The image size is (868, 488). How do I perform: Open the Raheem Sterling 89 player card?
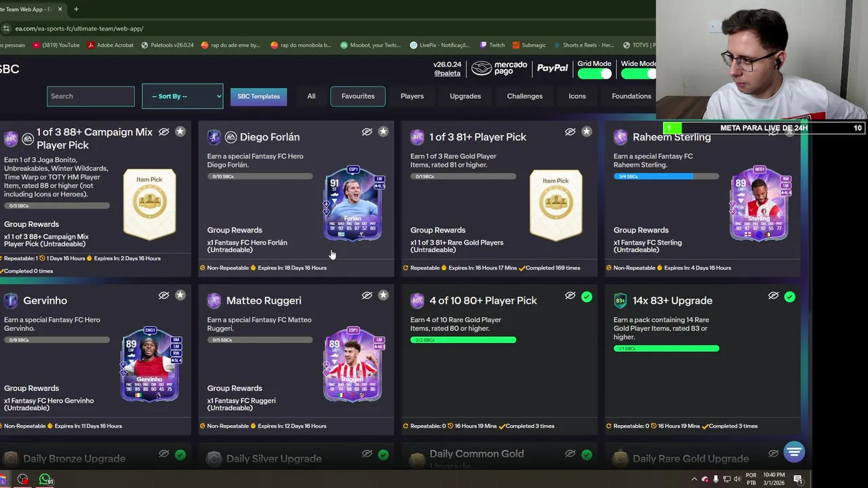[x=759, y=203]
